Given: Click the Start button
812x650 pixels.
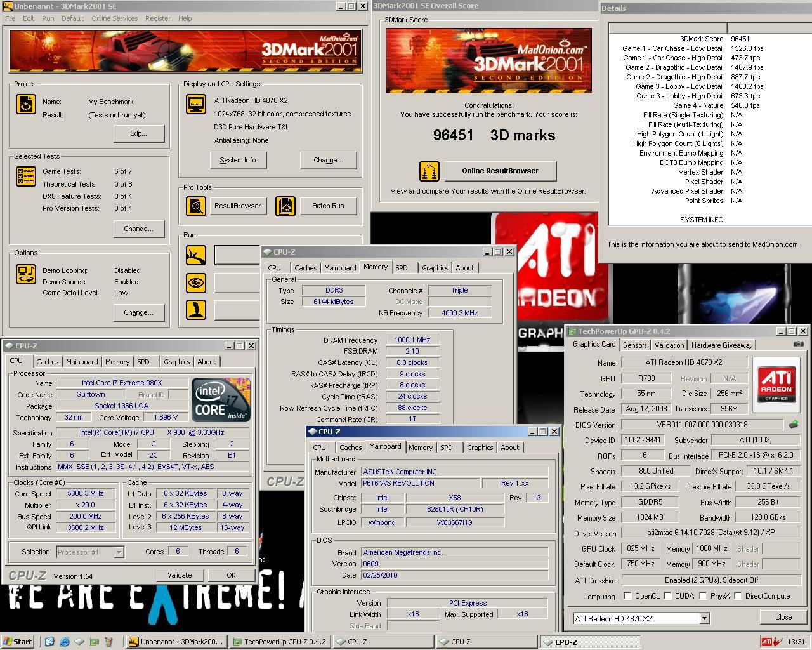Looking at the screenshot, I should pyautogui.click(x=17, y=642).
